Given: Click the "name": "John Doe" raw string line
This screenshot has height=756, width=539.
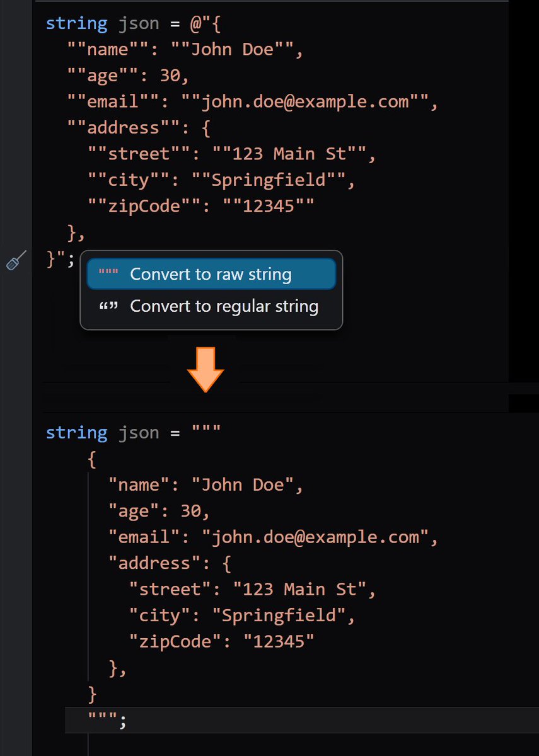Looking at the screenshot, I should tap(206, 484).
